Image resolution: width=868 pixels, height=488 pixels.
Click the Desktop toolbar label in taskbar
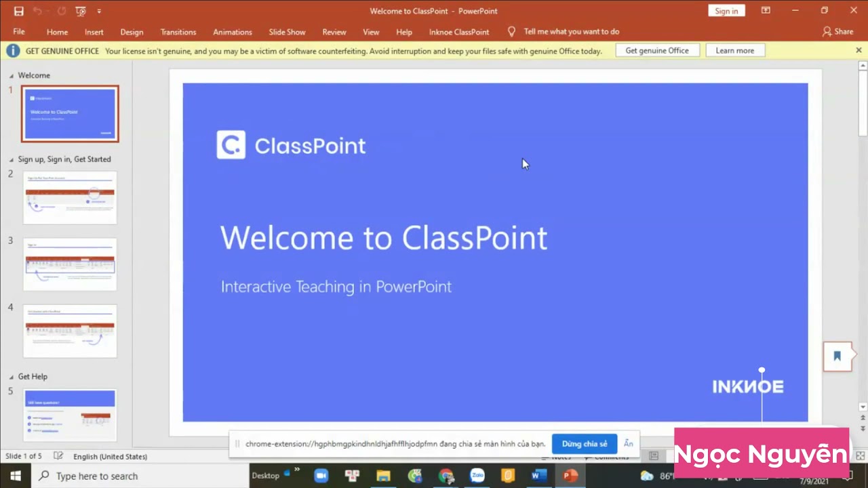(x=265, y=476)
